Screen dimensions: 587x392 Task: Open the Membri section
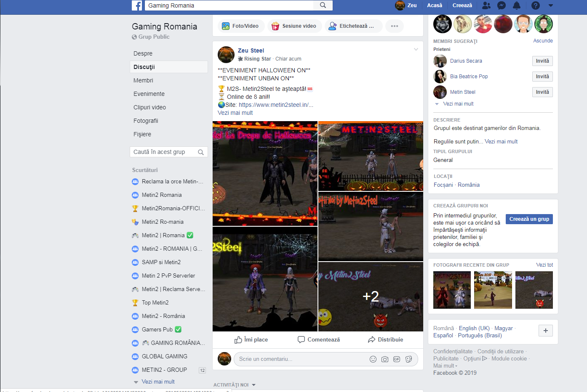[x=143, y=80]
